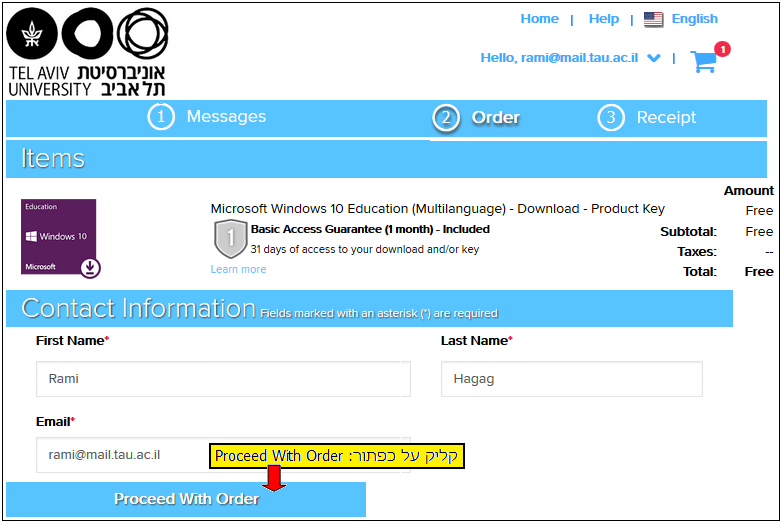Click the Taxes label

point(697,252)
